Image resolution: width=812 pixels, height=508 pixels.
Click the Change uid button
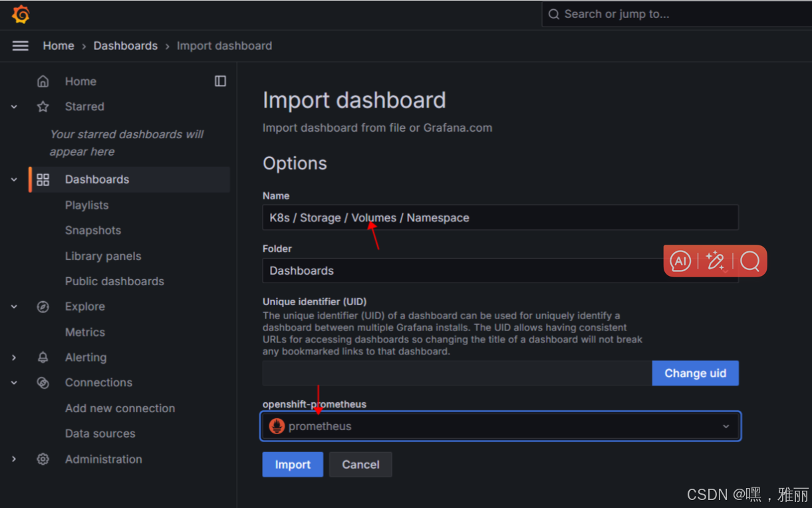tap(695, 373)
